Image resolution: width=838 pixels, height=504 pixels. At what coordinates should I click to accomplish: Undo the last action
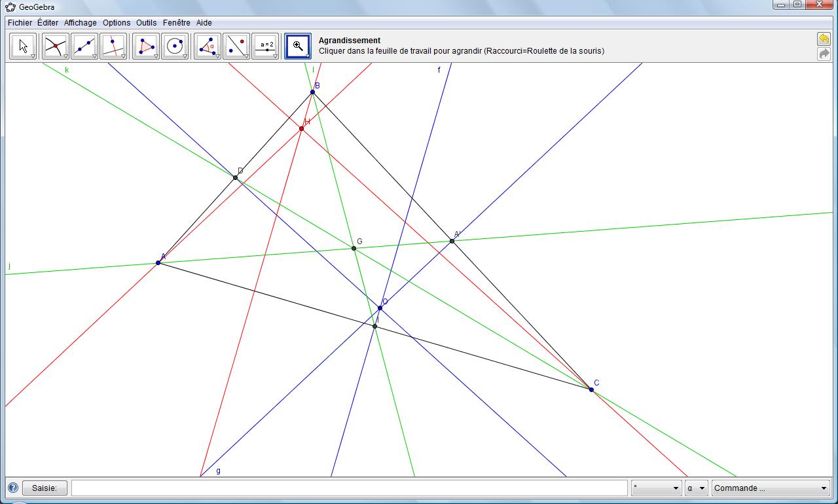click(824, 39)
